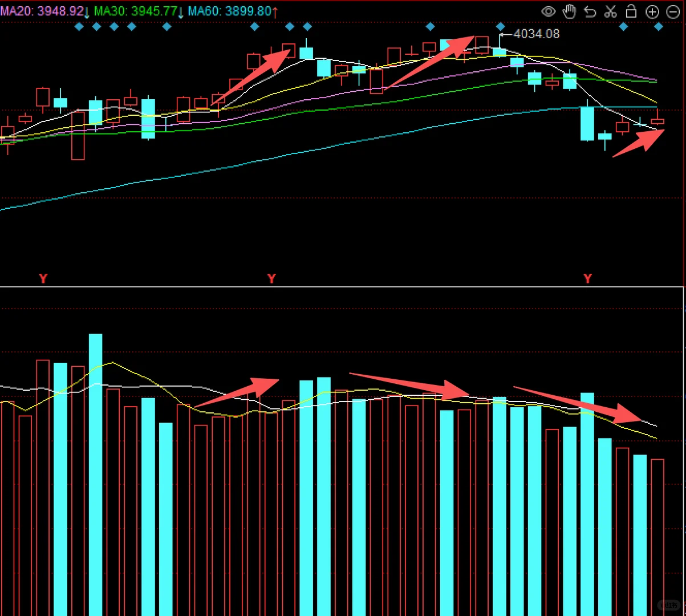
Task: Click the 4034.08 high price label
Action: (x=537, y=34)
